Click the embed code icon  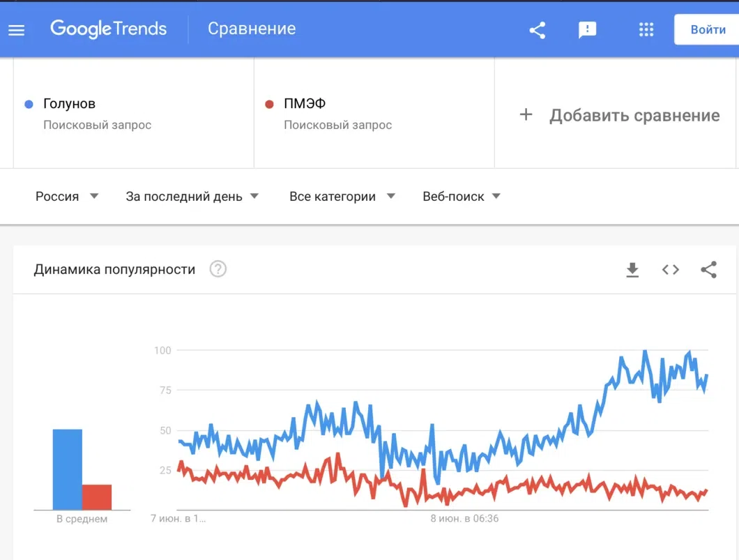click(x=671, y=270)
